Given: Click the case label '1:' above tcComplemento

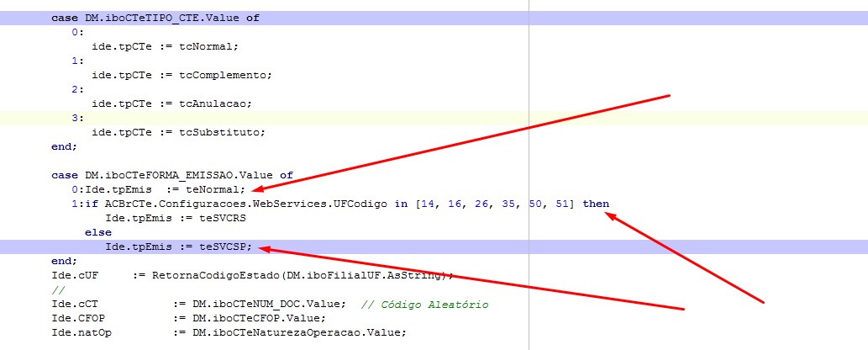Looking at the screenshot, I should (x=78, y=61).
